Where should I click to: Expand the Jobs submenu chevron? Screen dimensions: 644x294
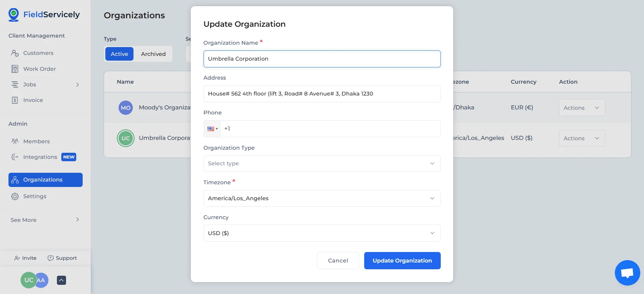pos(78,85)
